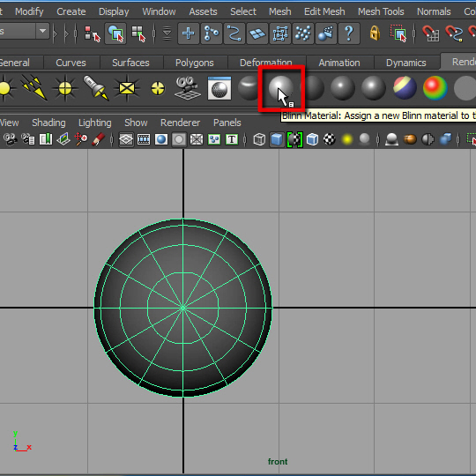The width and height of the screenshot is (476, 476).
Task: Toggle the deformations selection mask icon
Action: (x=280, y=33)
